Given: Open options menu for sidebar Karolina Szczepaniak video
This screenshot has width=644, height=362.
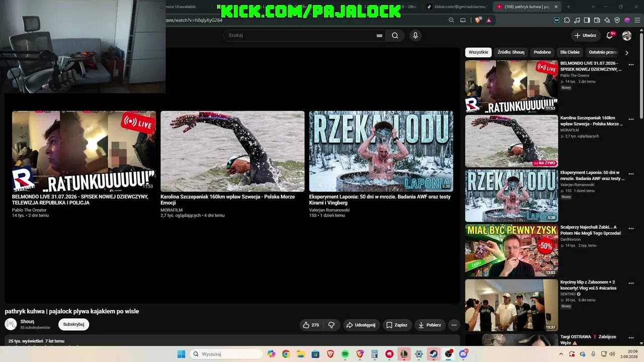Looking at the screenshot, I should pos(631,120).
